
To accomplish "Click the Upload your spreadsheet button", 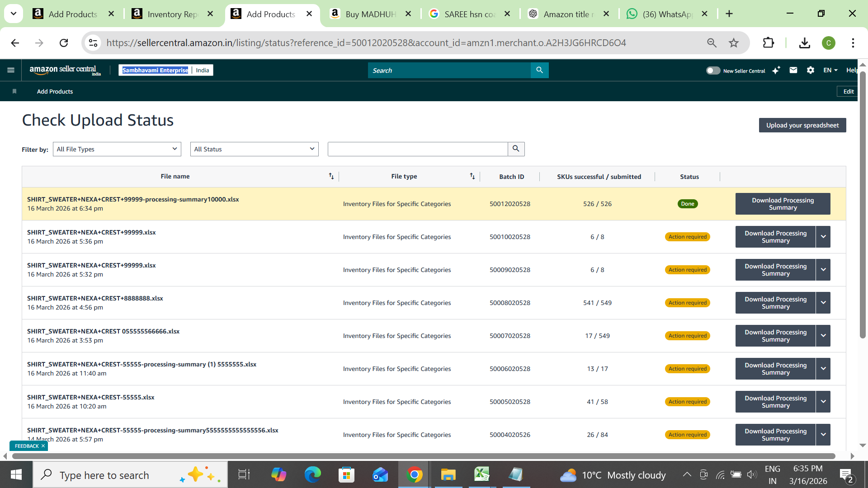I will coord(802,125).
